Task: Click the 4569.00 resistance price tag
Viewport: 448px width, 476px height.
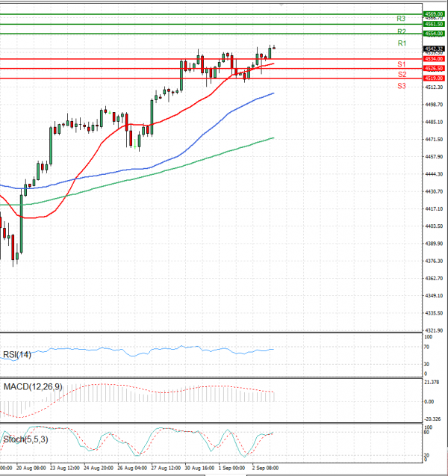Action: (x=434, y=14)
